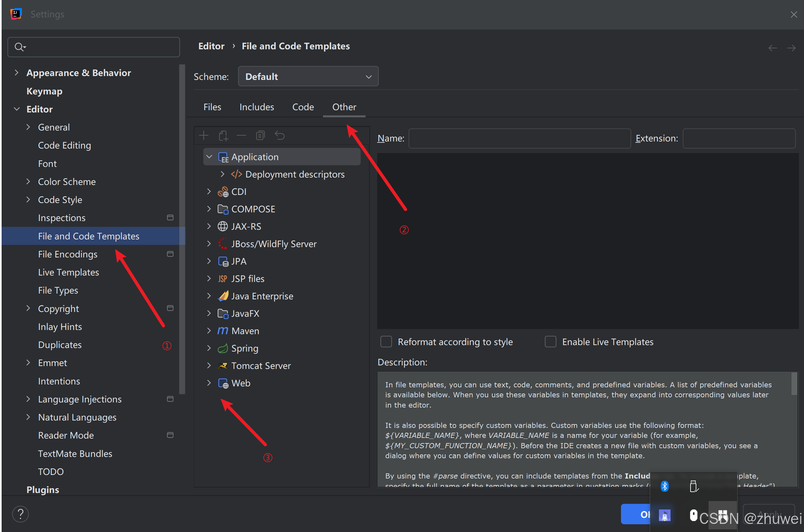Select the Maven template group

tap(245, 331)
